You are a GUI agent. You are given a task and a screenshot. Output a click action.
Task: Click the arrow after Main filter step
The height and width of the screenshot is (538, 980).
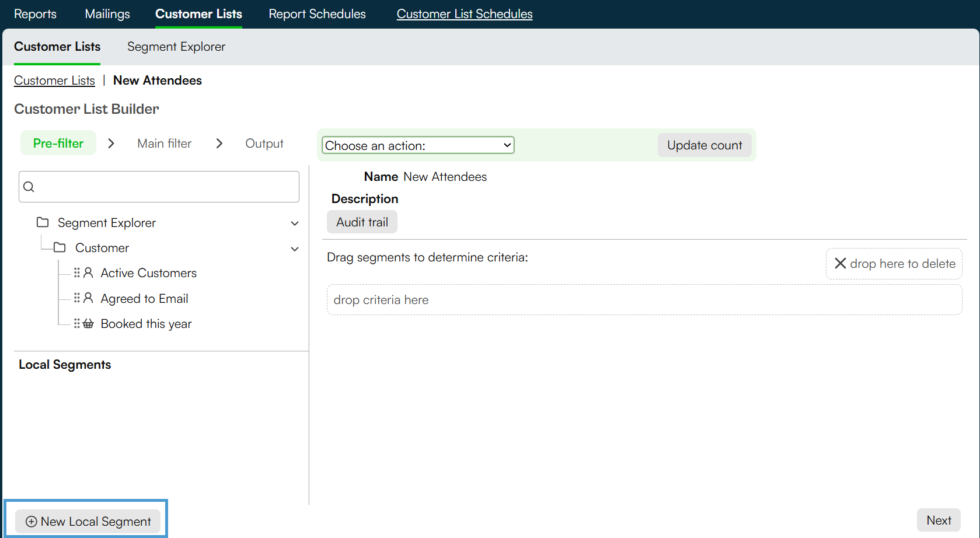[219, 144]
